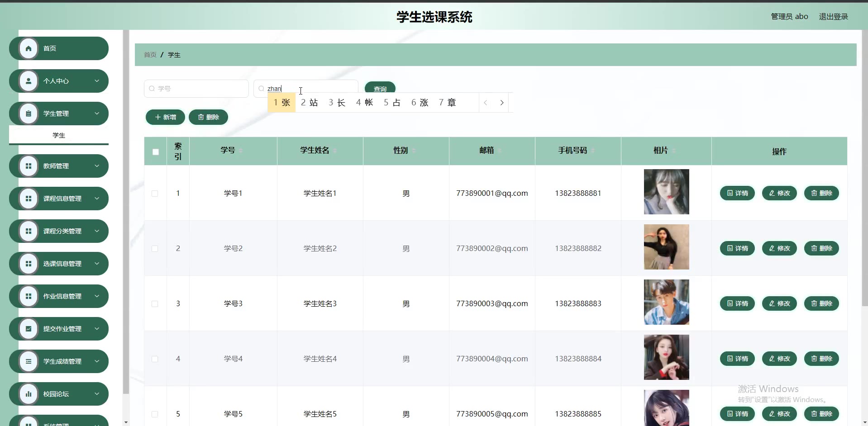This screenshot has width=868, height=426.
Task: Click the sort icon beside 学号 header
Action: 241,151
